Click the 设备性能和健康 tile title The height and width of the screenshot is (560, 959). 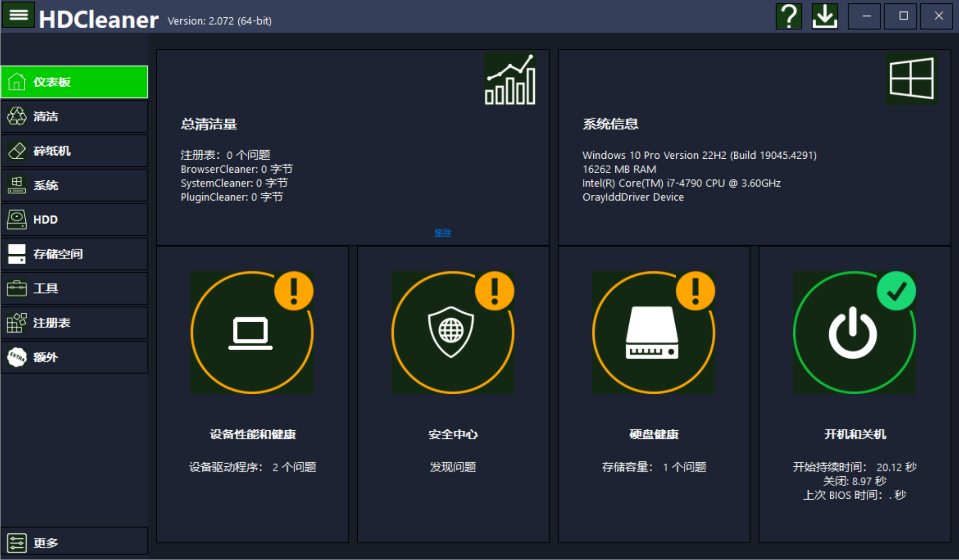click(x=252, y=434)
